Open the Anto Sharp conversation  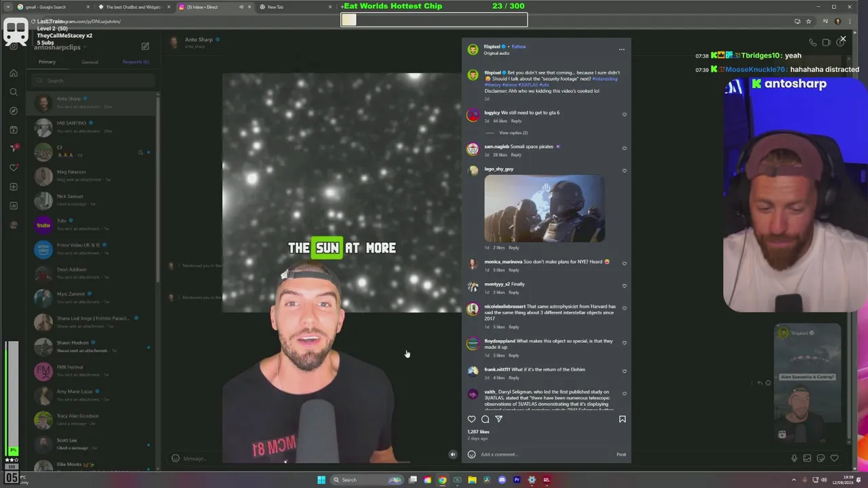[92, 102]
